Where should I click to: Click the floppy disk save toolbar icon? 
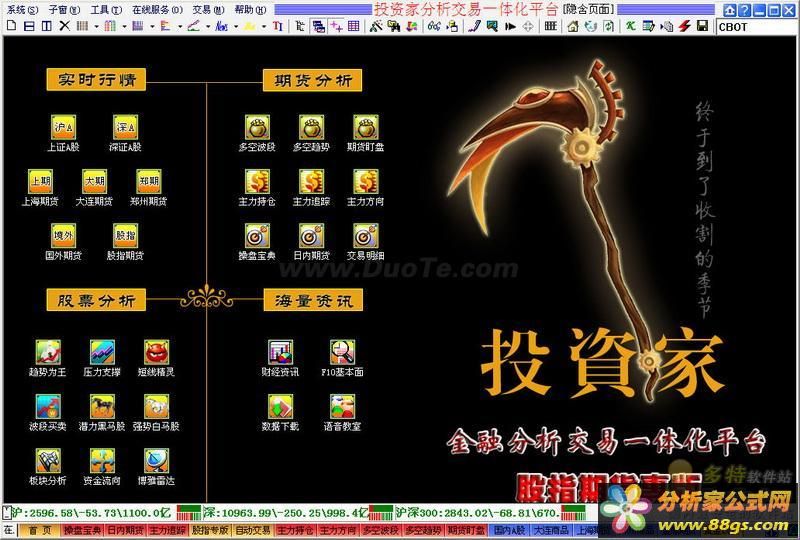pos(703,26)
